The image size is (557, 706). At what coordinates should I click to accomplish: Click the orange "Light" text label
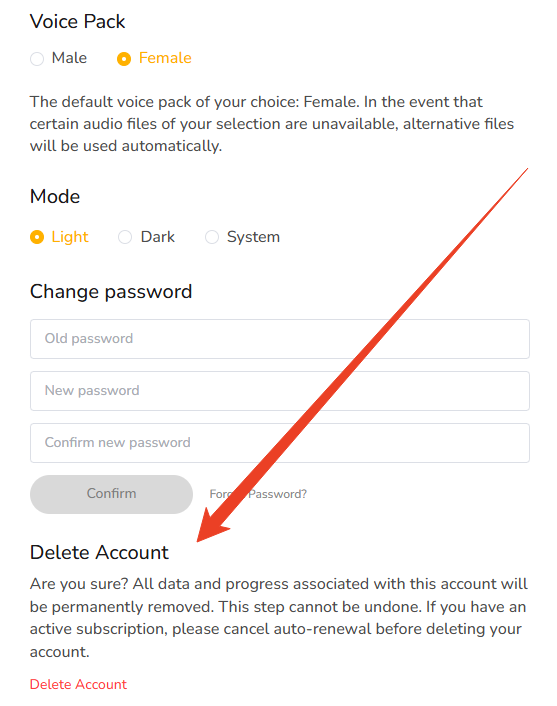click(70, 237)
